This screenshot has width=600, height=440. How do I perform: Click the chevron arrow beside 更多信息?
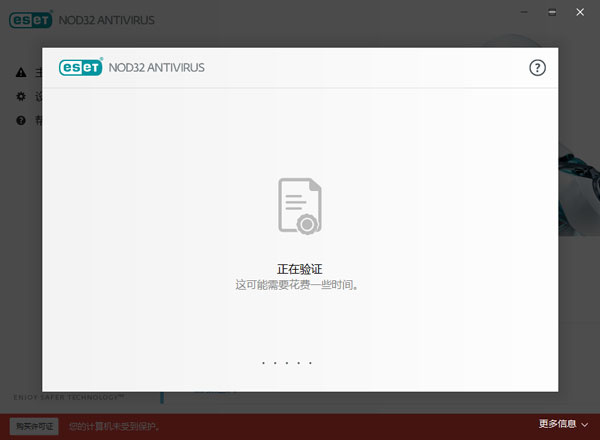click(586, 425)
